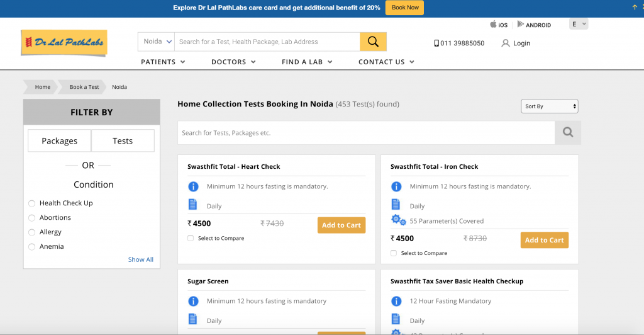Click the Search for Tests, Packages field
Viewport: 644px width, 335px height.
click(366, 132)
